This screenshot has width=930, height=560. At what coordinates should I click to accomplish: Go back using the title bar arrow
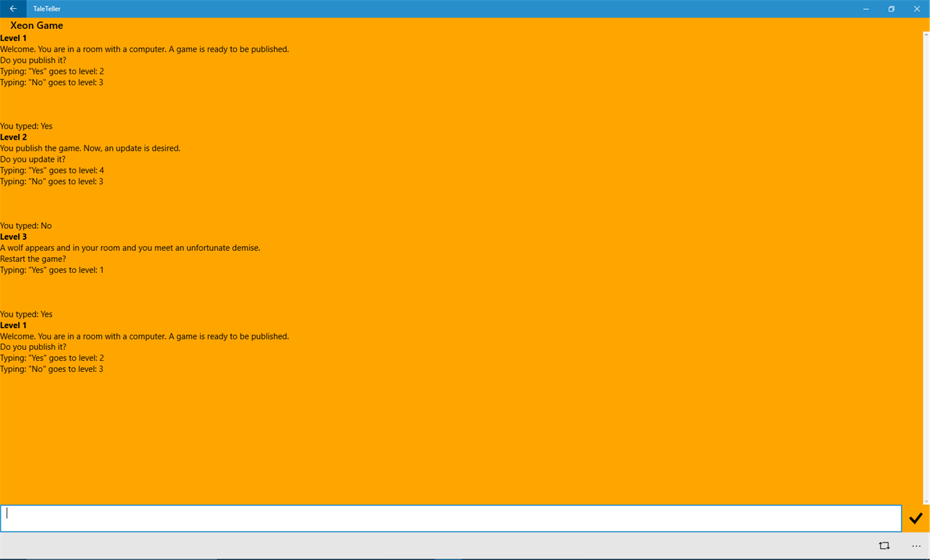pyautogui.click(x=13, y=9)
